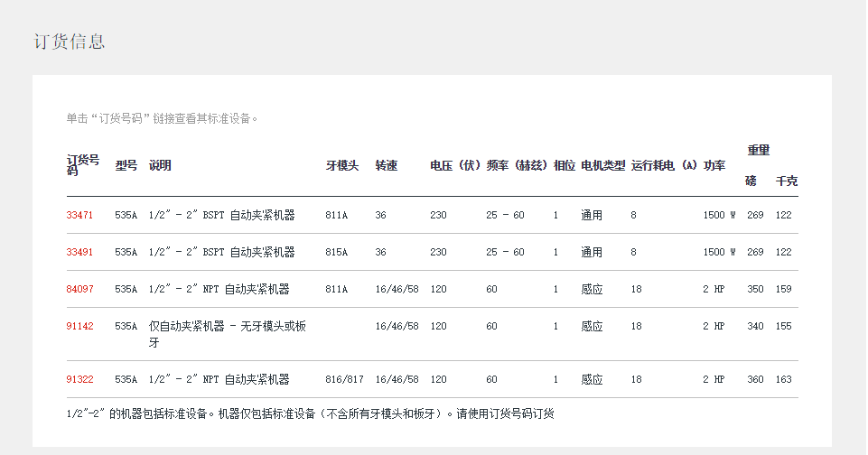Screen dimensions: 868x455
Task: Open order number 33471 link
Action: [x=79, y=216]
